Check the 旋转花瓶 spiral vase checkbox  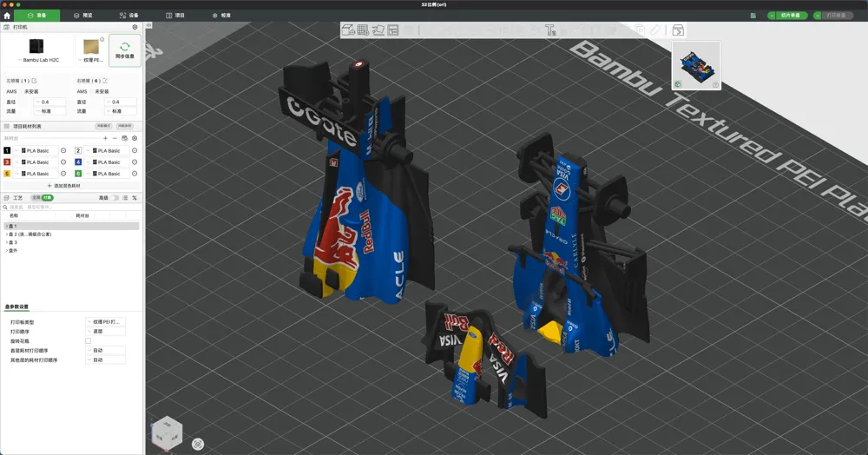tap(88, 341)
